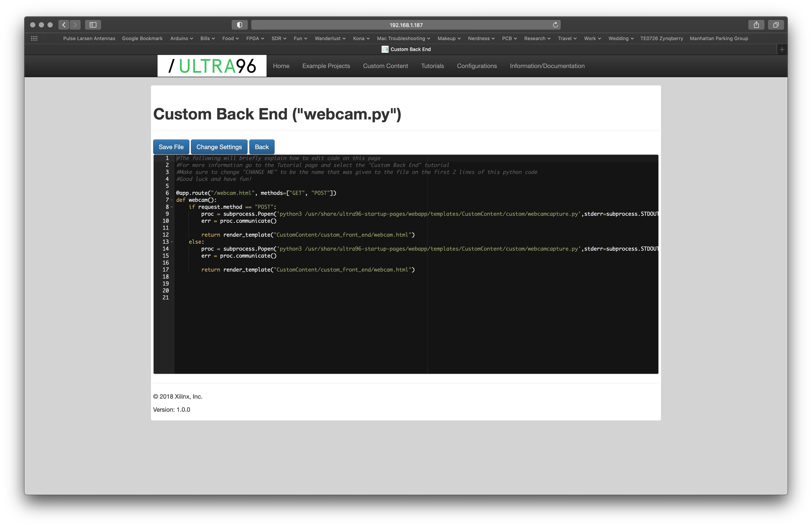Expand the Arduino bookmarks folder
812x527 pixels.
pos(182,39)
